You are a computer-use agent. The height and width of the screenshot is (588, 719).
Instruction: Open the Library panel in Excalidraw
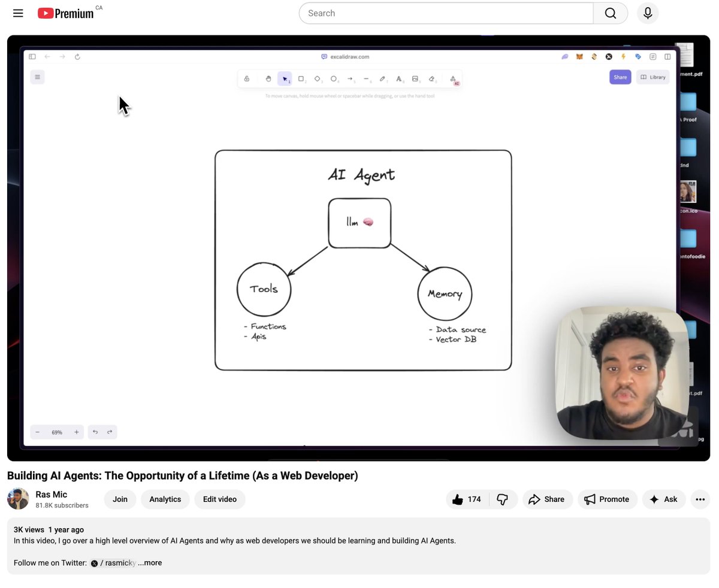coord(652,77)
